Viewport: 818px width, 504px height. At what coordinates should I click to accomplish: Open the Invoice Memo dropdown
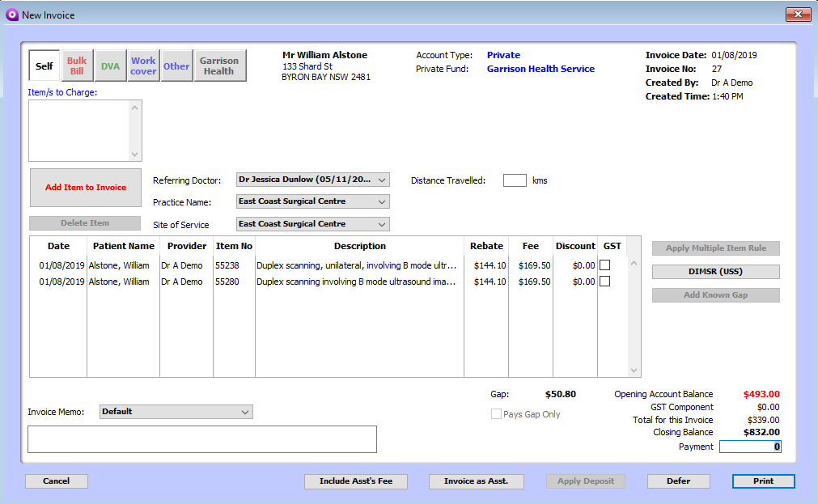tap(245, 412)
